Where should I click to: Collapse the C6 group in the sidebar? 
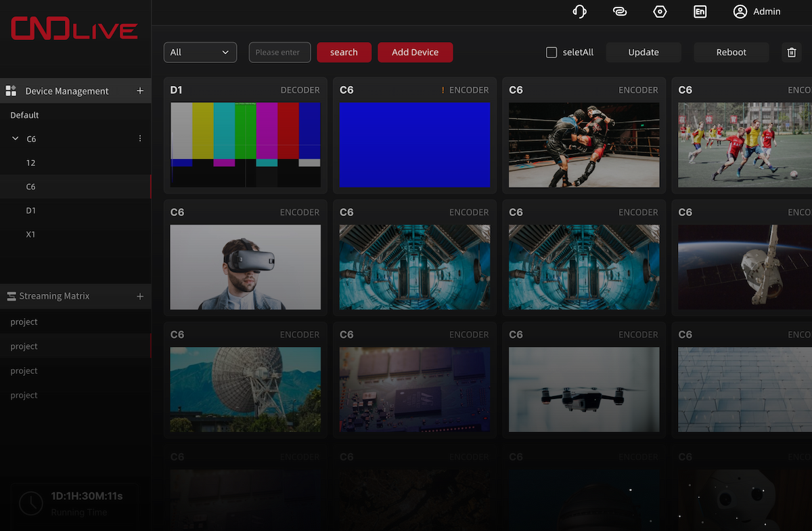[x=14, y=138]
